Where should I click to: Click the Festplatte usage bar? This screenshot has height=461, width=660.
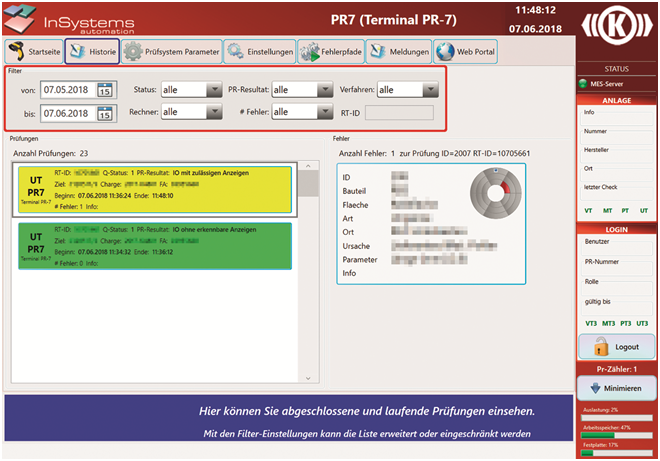pyautogui.click(x=617, y=453)
